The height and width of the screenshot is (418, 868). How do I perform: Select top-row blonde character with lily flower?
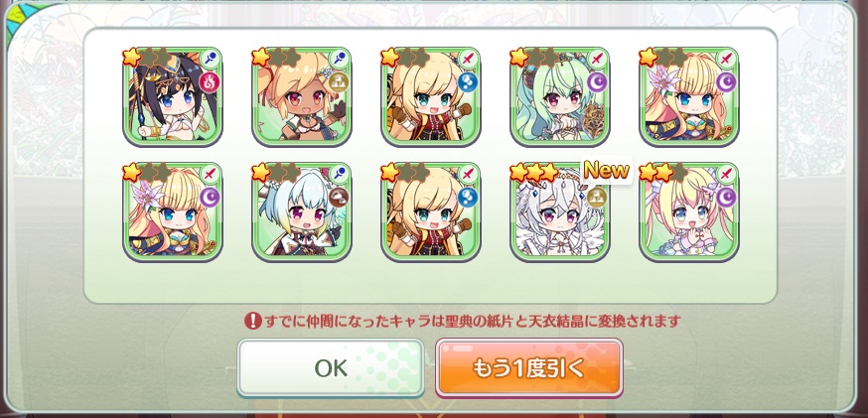click(x=688, y=96)
